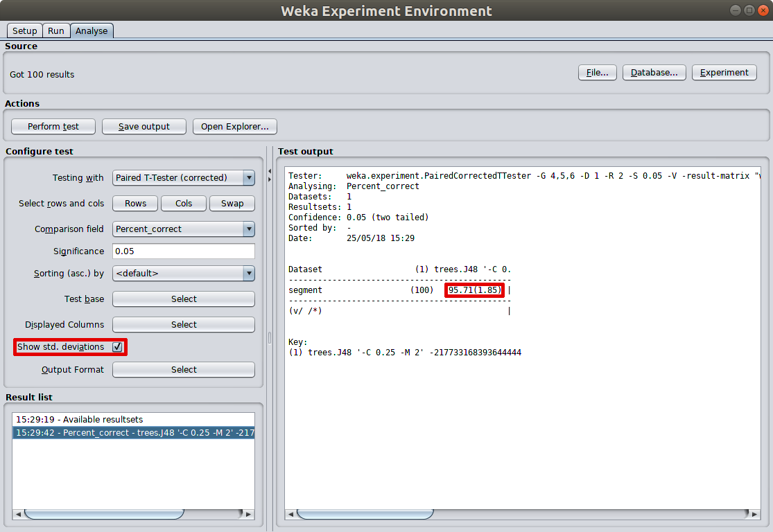Click the Key trees.J48 line

coord(405,352)
